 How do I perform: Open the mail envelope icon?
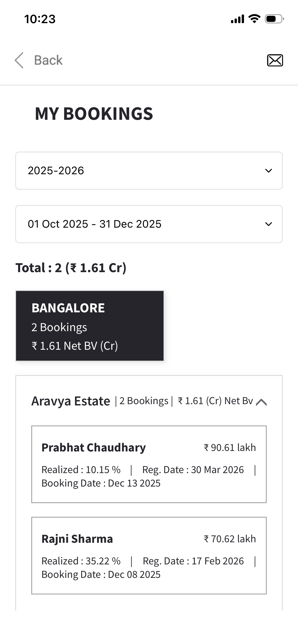(x=275, y=60)
